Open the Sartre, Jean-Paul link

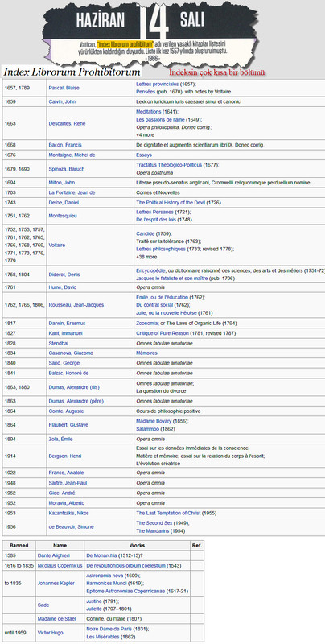(68, 483)
